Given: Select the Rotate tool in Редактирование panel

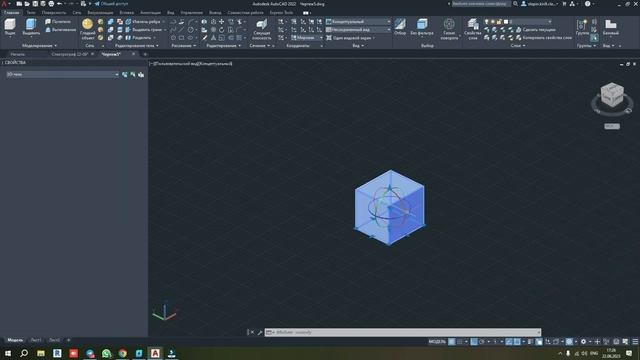Looking at the screenshot, I should (222, 30).
